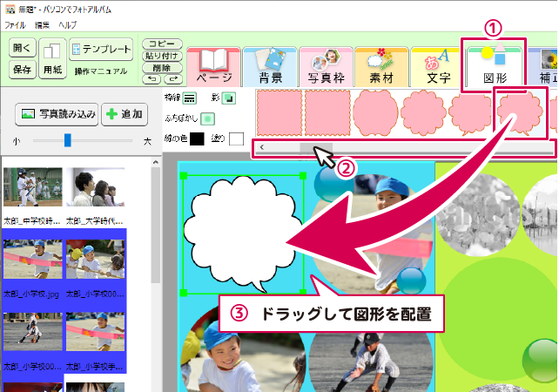Select the 太郎_大学時代 thumbnail
This screenshot has width=559, height=392.
tap(95, 187)
